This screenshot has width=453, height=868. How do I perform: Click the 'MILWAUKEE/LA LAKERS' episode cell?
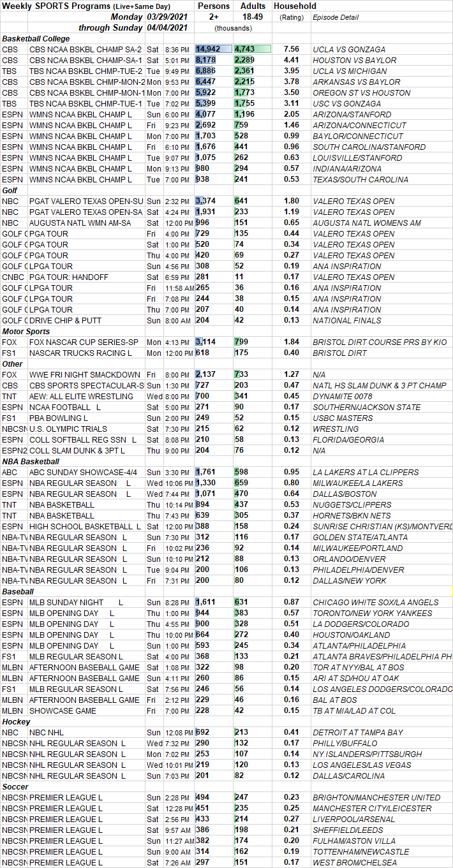(358, 483)
